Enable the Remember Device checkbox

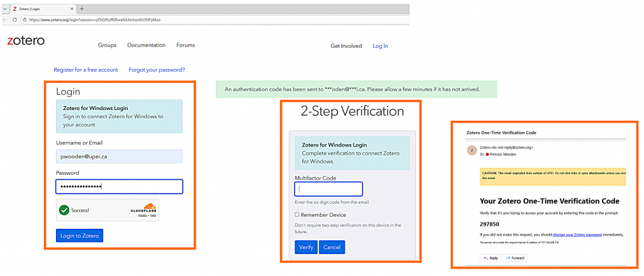coord(297,215)
